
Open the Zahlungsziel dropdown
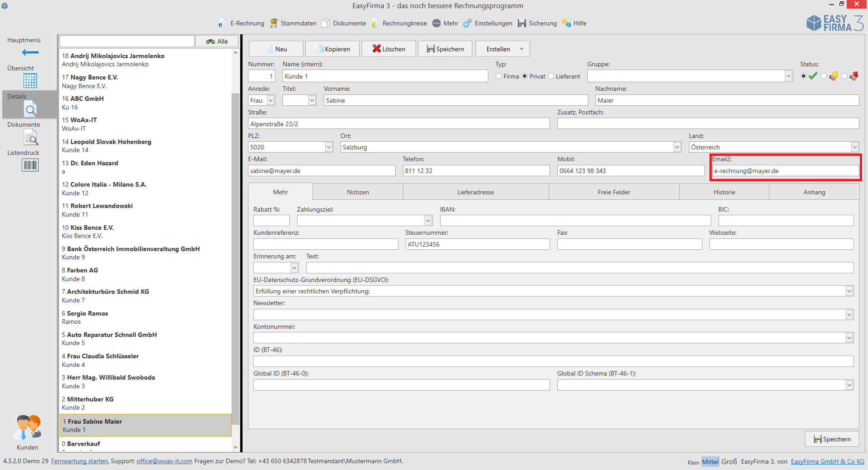coord(428,221)
